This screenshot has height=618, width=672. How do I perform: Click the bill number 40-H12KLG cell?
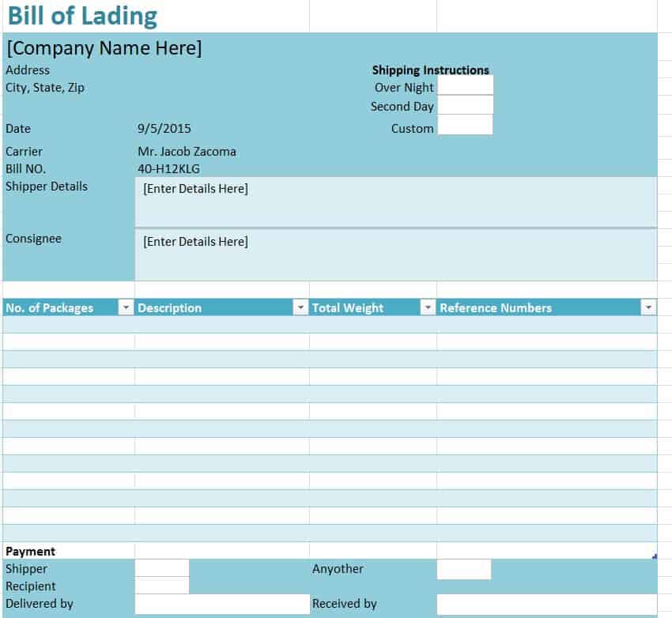(x=168, y=169)
